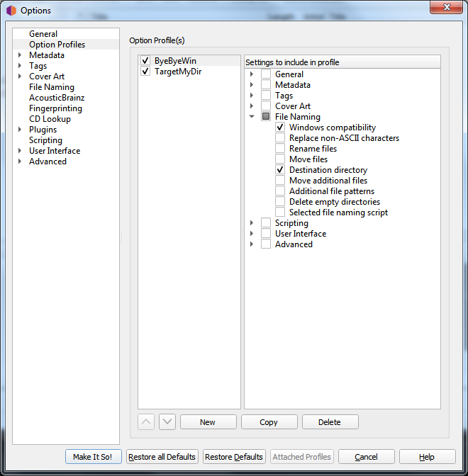Enable the Rename files checkbox
Image resolution: width=468 pixels, height=476 pixels.
[x=281, y=149]
